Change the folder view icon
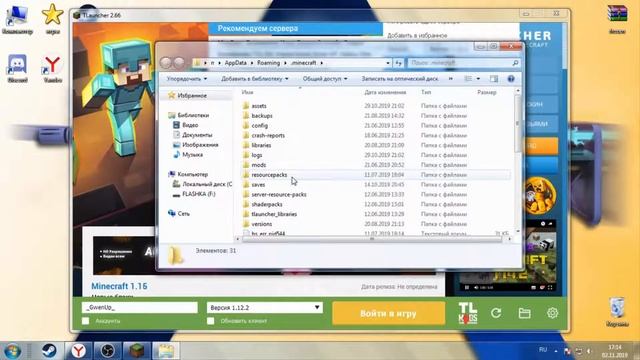This screenshot has width=640, height=360. coord(468,79)
